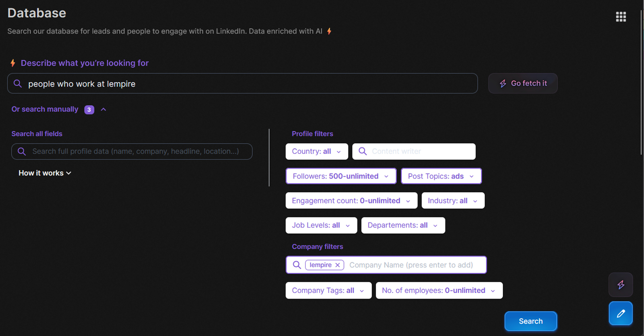This screenshot has height=336, width=644.
Task: Open the Country filter dropdown
Action: coord(317,152)
